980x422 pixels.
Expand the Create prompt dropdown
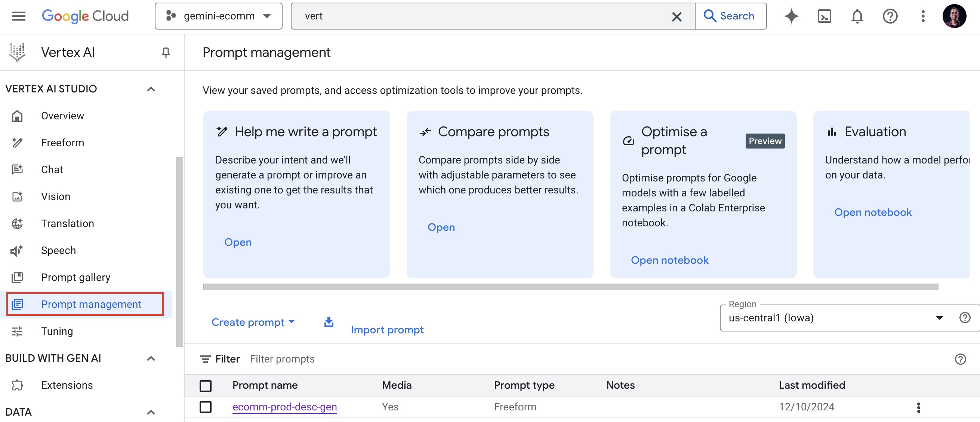click(x=253, y=322)
